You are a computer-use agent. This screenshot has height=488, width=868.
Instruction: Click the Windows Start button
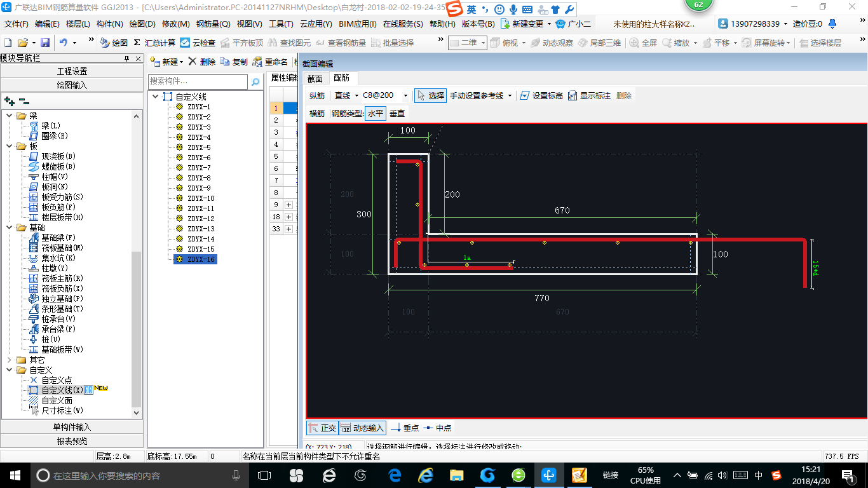click(x=15, y=475)
